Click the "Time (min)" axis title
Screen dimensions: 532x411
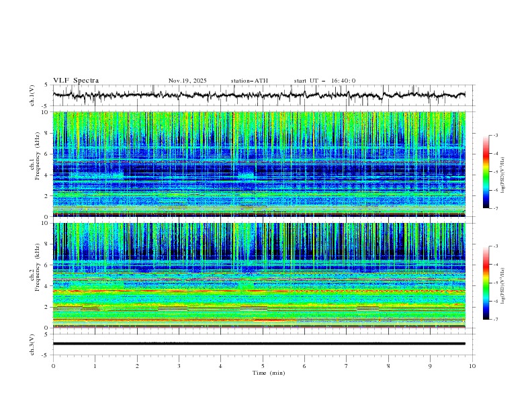pos(269,373)
